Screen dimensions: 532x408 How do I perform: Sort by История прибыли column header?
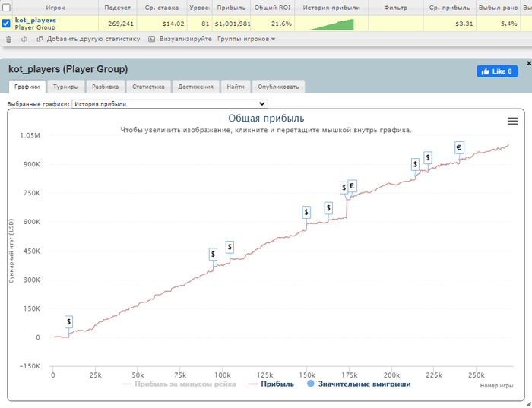click(x=331, y=8)
